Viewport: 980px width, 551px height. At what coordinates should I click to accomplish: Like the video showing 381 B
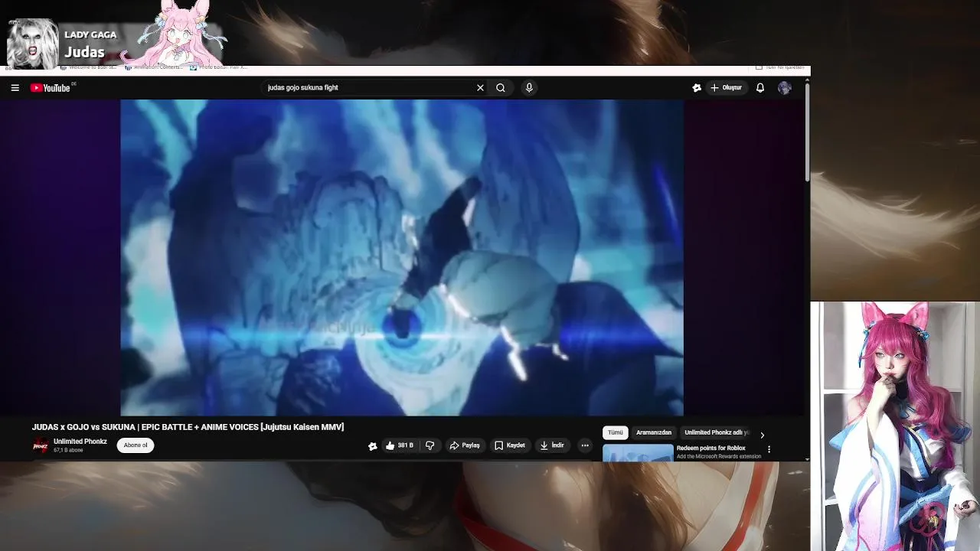click(x=399, y=445)
